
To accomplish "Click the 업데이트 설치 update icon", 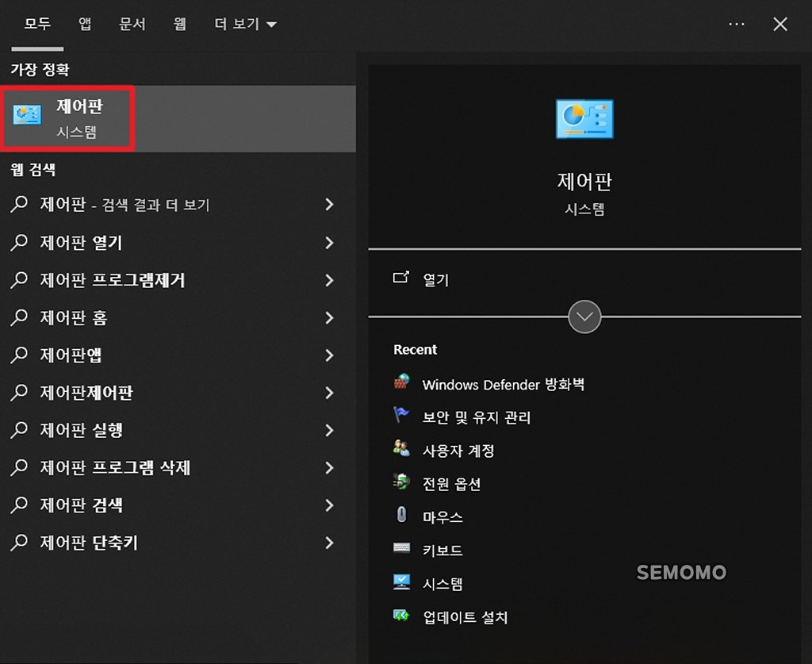I will tap(401, 616).
